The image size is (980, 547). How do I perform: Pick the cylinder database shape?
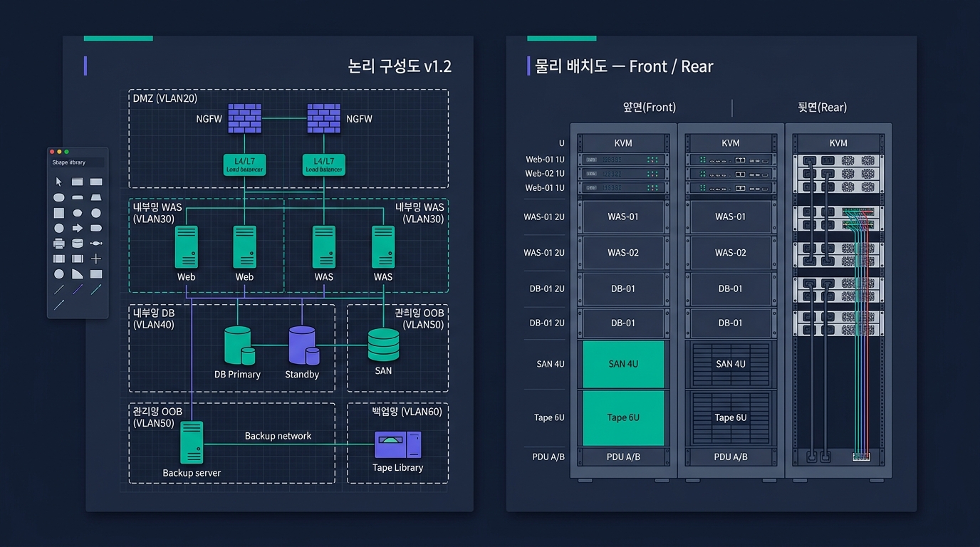(x=78, y=243)
